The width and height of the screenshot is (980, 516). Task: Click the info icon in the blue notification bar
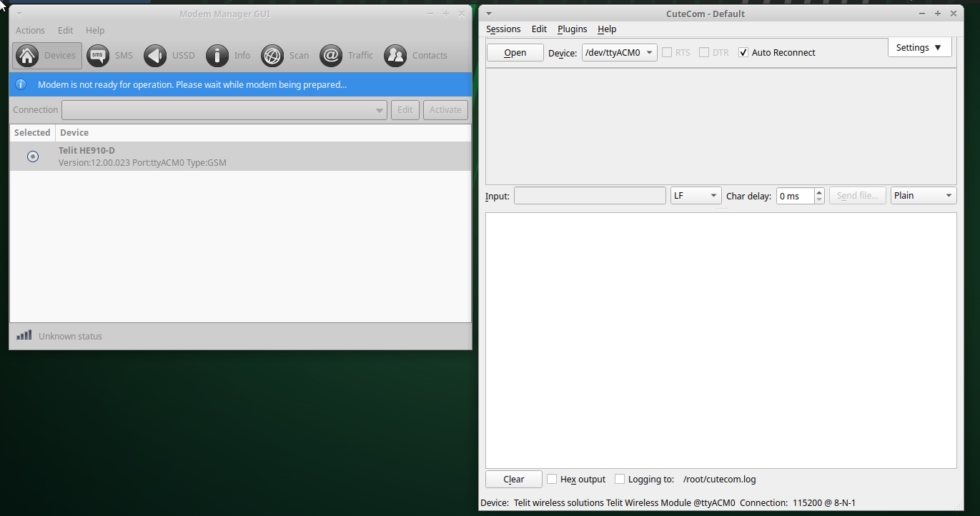[x=21, y=84]
